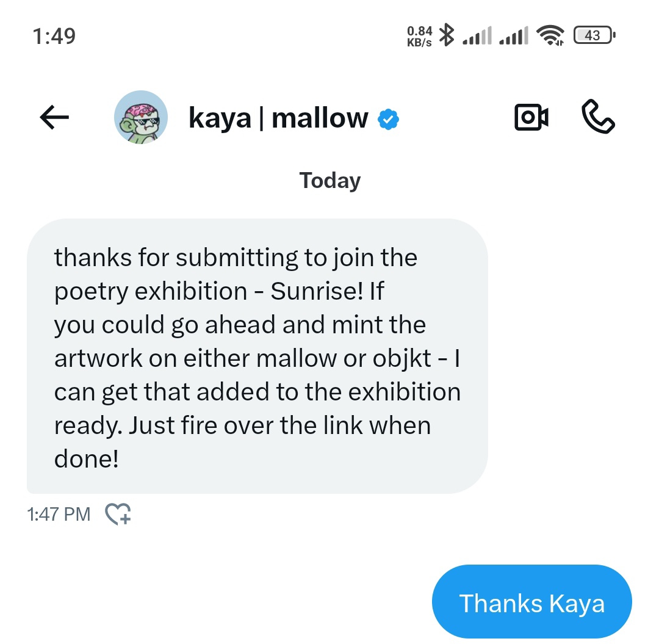Tap the second cellular signal bars

pos(513,37)
